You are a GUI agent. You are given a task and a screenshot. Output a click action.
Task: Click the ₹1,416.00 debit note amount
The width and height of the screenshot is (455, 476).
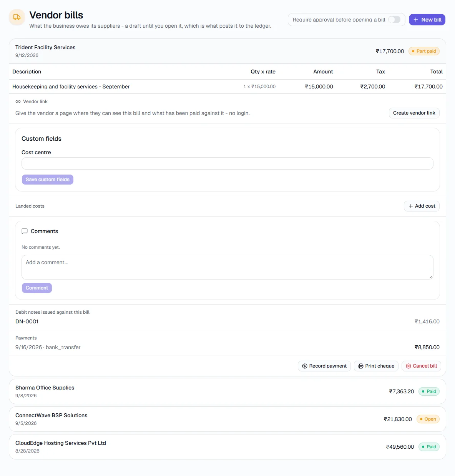coord(427,321)
